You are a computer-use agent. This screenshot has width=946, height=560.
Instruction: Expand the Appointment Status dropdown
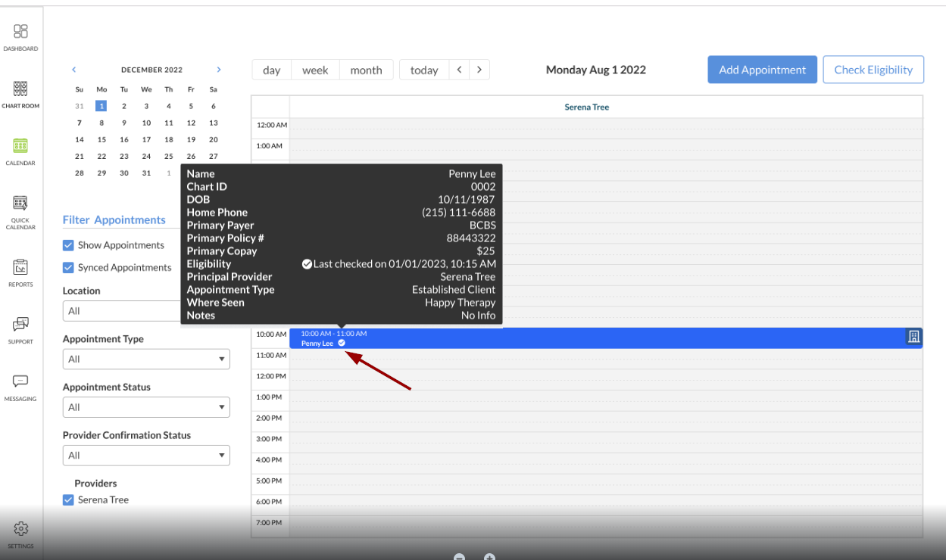click(x=146, y=407)
